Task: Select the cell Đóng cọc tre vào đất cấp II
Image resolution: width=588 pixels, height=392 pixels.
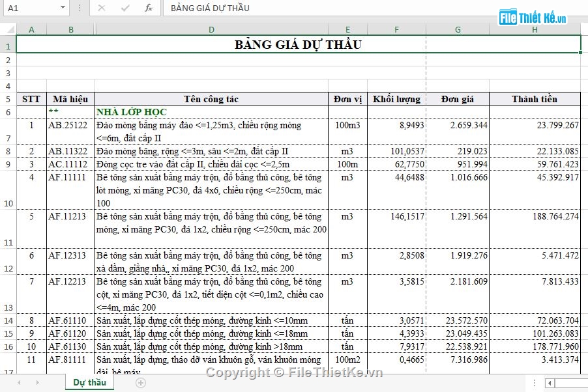Action: coord(211,164)
